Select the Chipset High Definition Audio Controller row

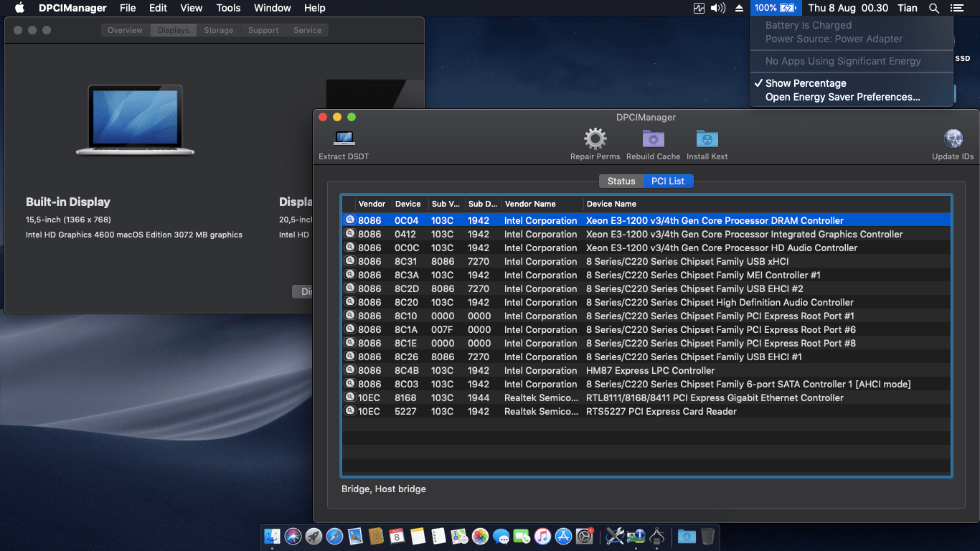[646, 302]
